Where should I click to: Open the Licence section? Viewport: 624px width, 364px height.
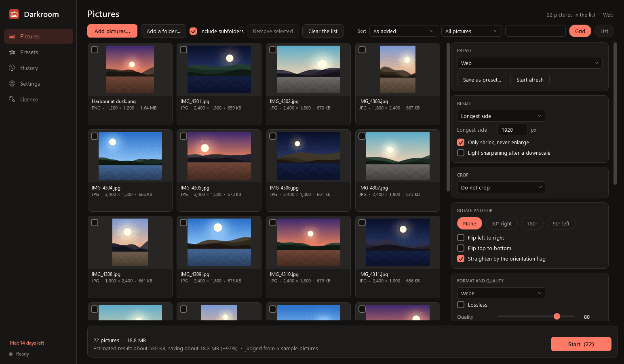38,99
